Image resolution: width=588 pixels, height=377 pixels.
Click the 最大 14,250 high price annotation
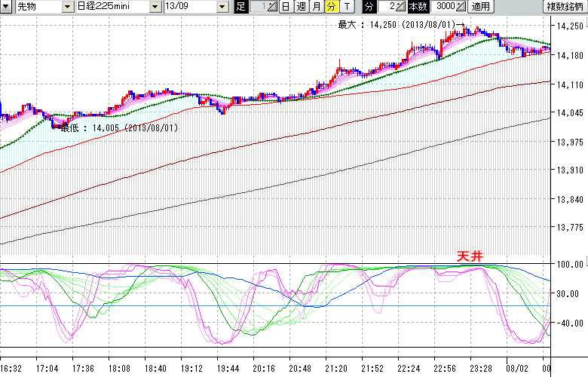396,24
